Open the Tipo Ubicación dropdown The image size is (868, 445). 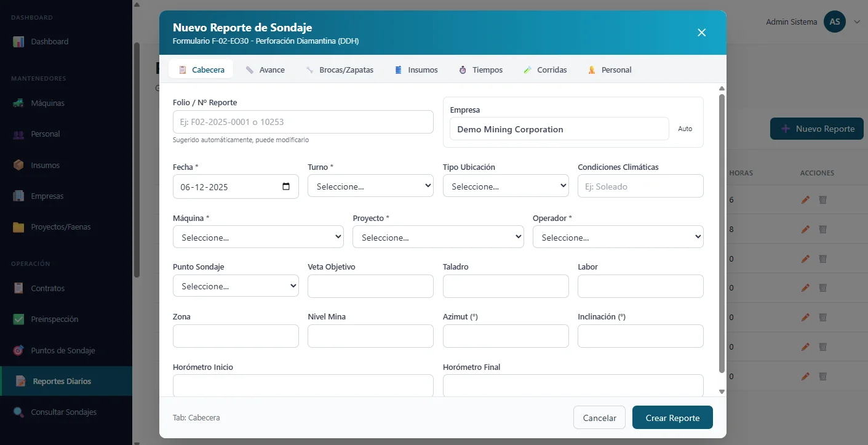click(x=505, y=186)
